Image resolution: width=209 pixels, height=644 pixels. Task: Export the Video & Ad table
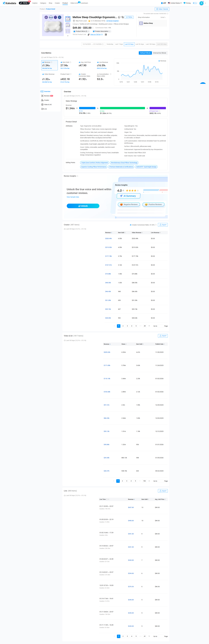coord(163,336)
